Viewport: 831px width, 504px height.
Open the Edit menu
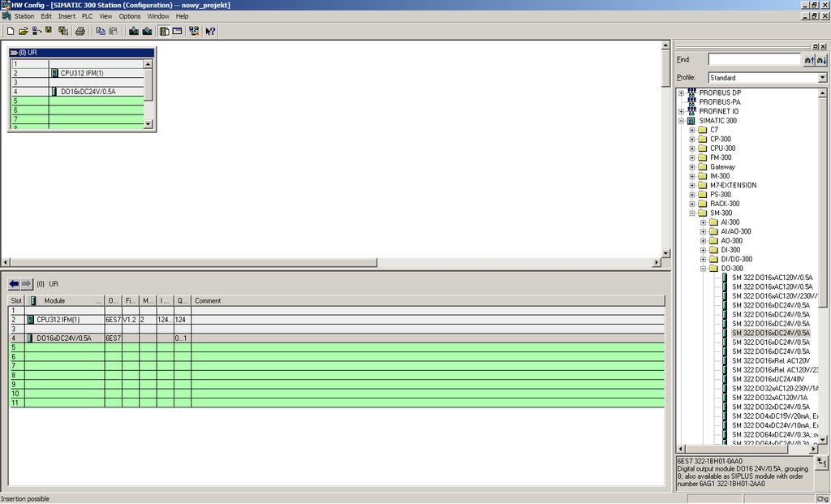(46, 16)
